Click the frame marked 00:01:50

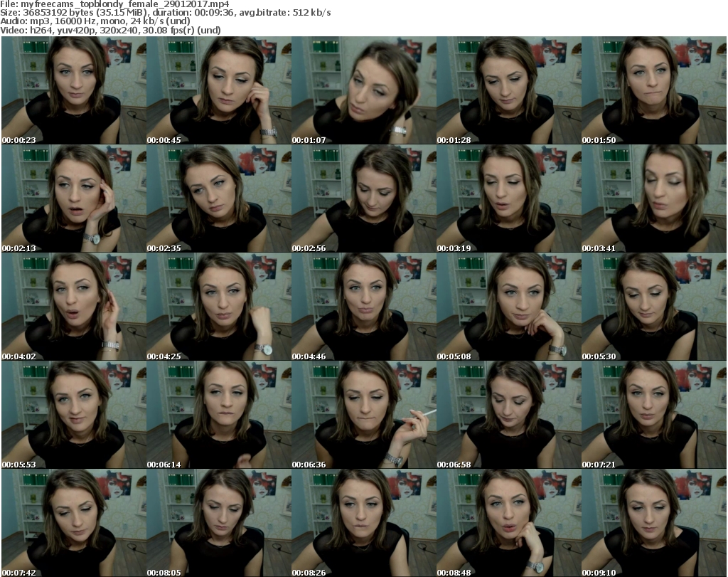tap(653, 90)
